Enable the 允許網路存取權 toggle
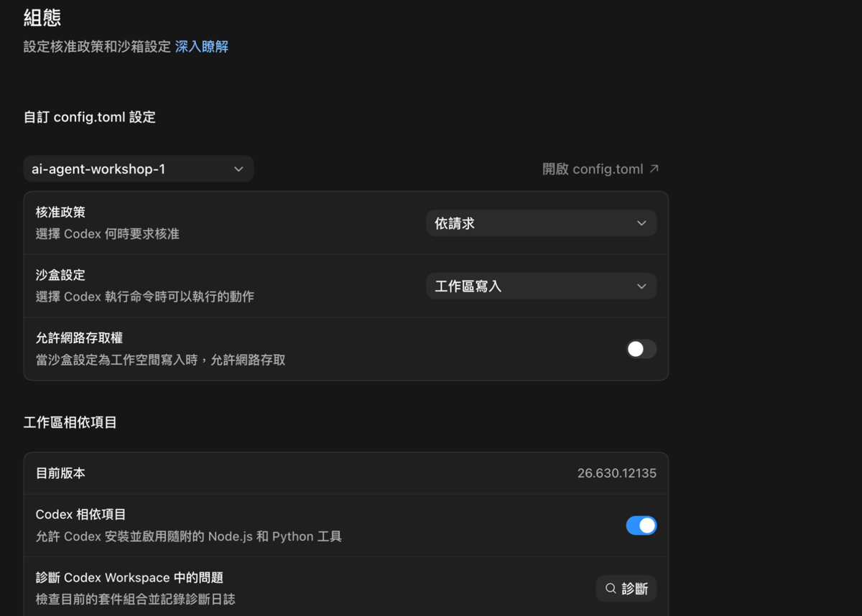Screen dimensions: 862x616 [x=641, y=349]
